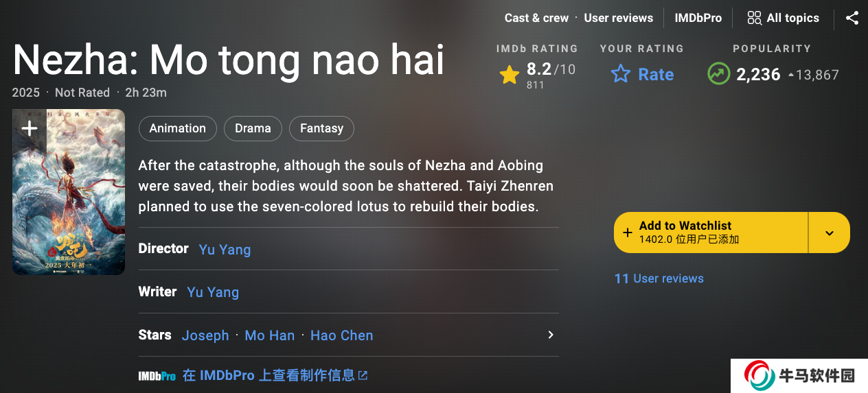Select the Animation genre chip

tap(177, 128)
